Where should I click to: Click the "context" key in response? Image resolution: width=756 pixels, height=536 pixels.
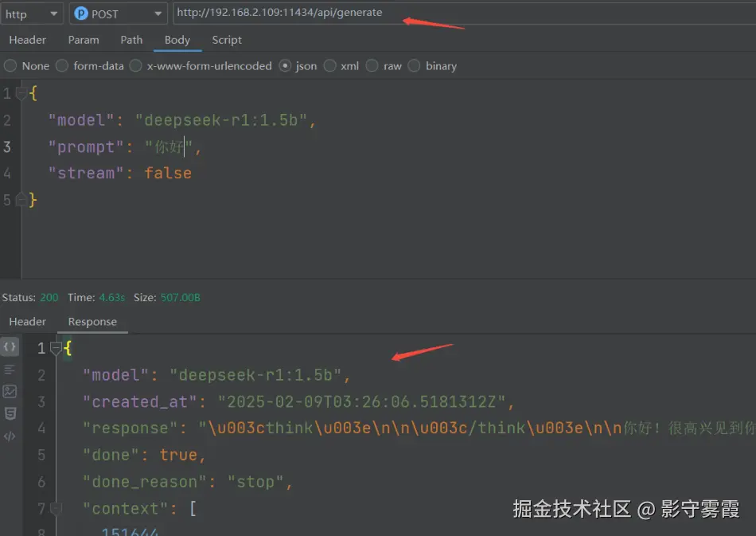[x=126, y=508]
